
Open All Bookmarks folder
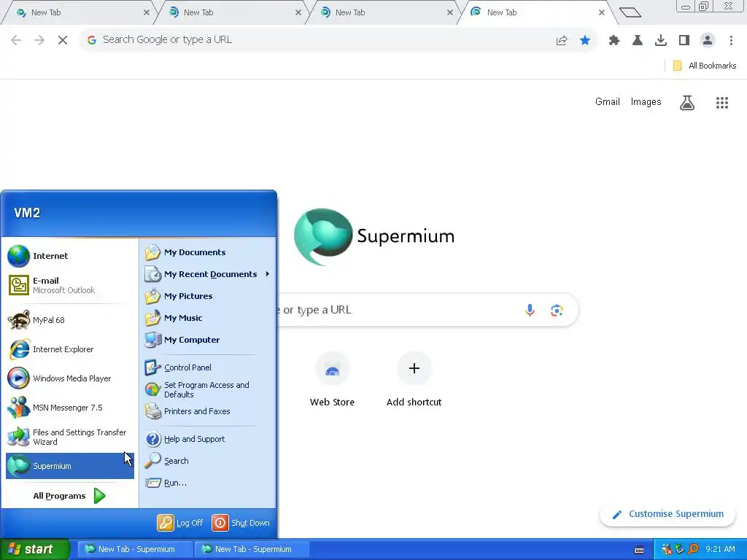pos(705,66)
